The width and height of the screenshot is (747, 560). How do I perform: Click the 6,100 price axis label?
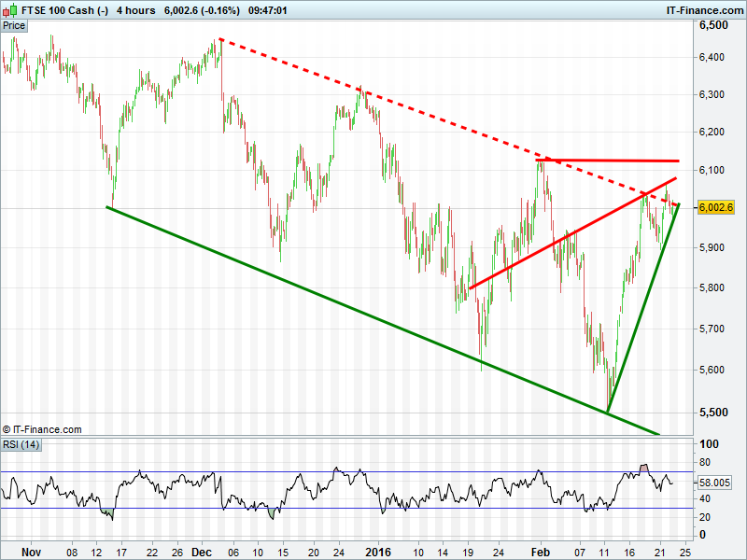712,170
